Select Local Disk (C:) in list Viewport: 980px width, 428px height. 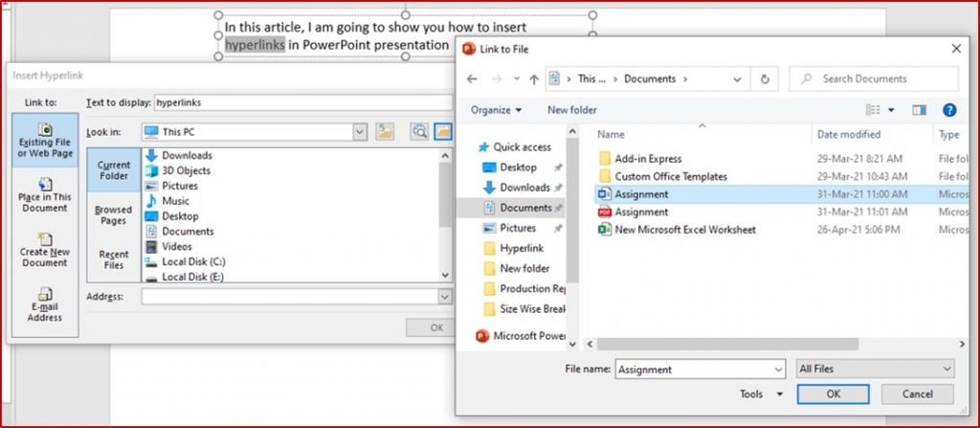point(186,261)
